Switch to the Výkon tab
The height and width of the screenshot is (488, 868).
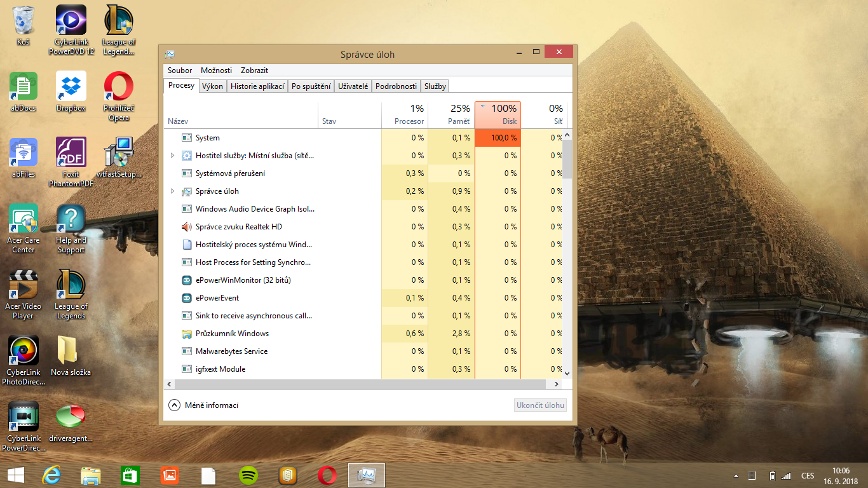click(x=212, y=86)
